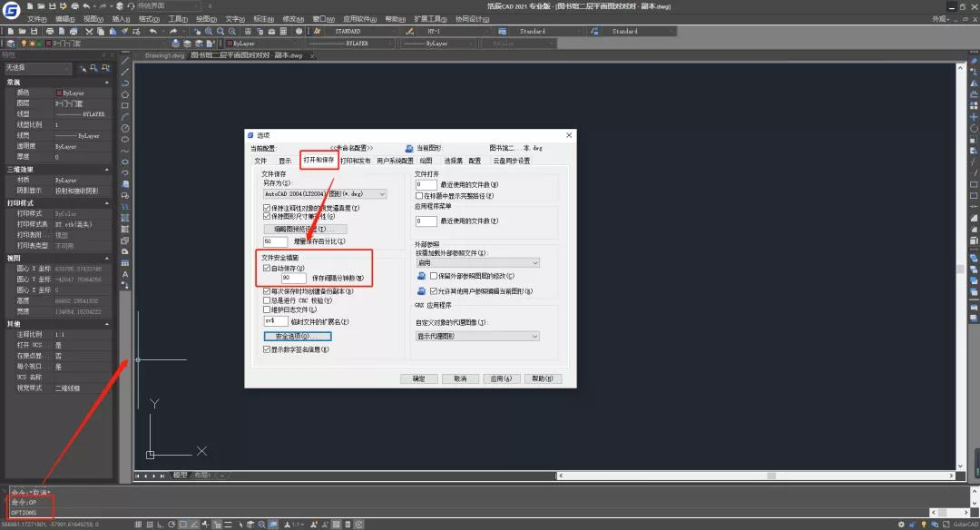Click the settings gear icon in status bar
The height and width of the screenshot is (530, 980).
pos(901,525)
